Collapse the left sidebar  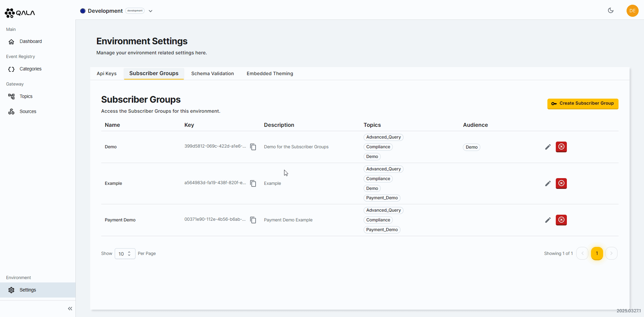coord(70,309)
